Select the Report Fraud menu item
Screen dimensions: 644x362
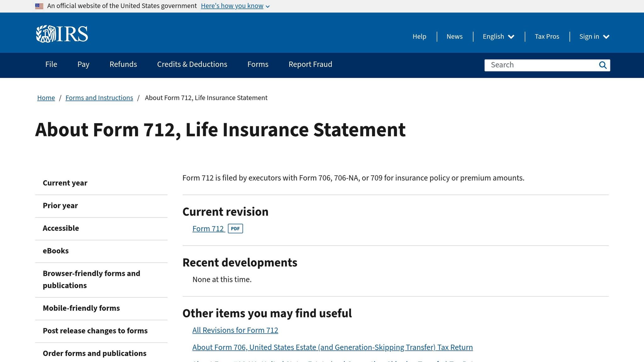coord(310,64)
